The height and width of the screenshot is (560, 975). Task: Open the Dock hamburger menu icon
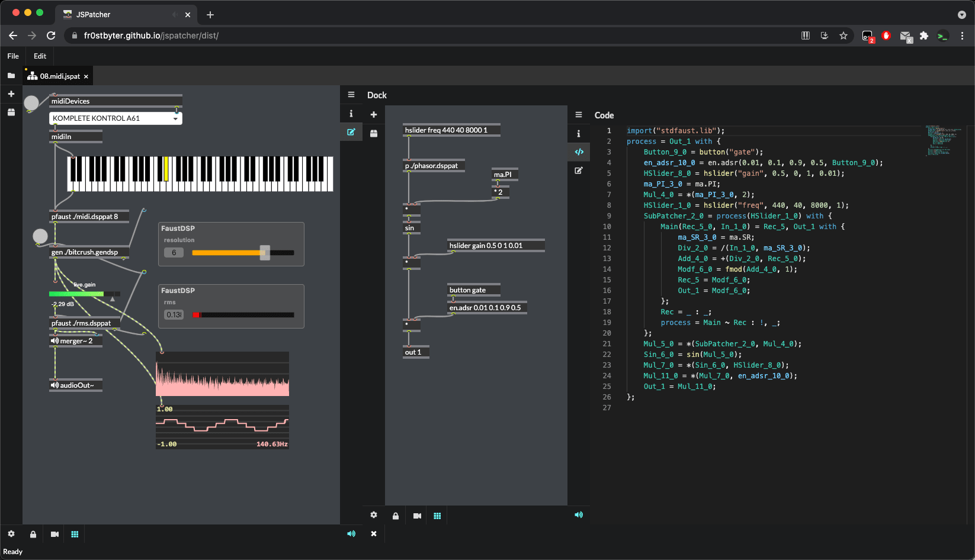351,94
